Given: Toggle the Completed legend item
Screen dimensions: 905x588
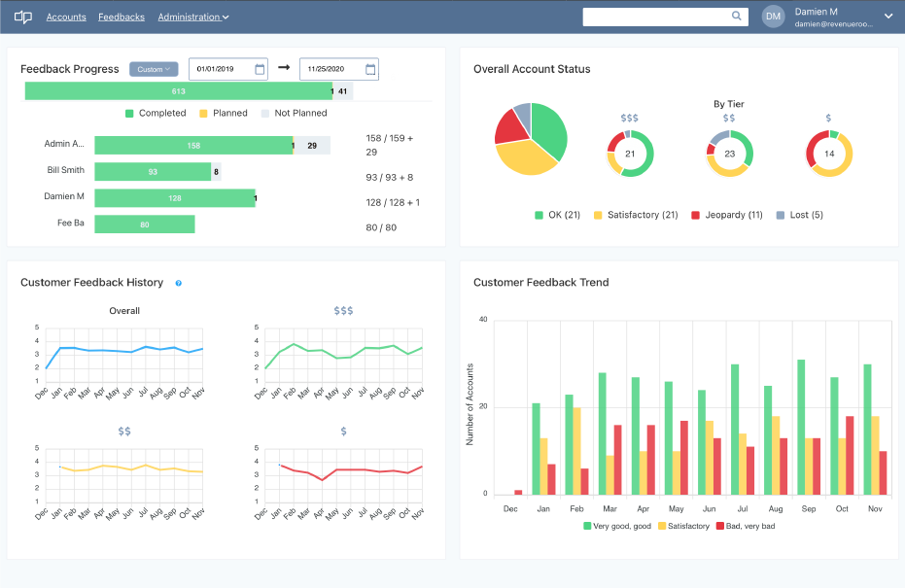Looking at the screenshot, I should click(160, 113).
